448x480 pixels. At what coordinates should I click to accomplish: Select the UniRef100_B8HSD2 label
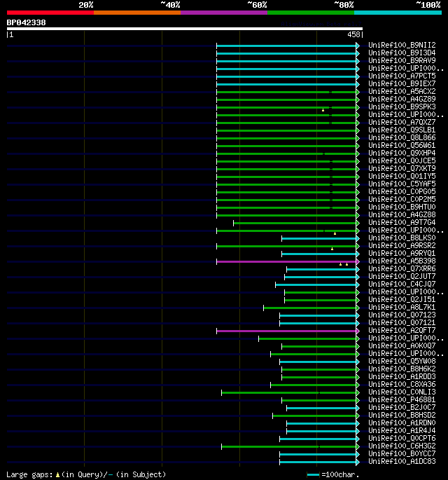pyautogui.click(x=402, y=416)
